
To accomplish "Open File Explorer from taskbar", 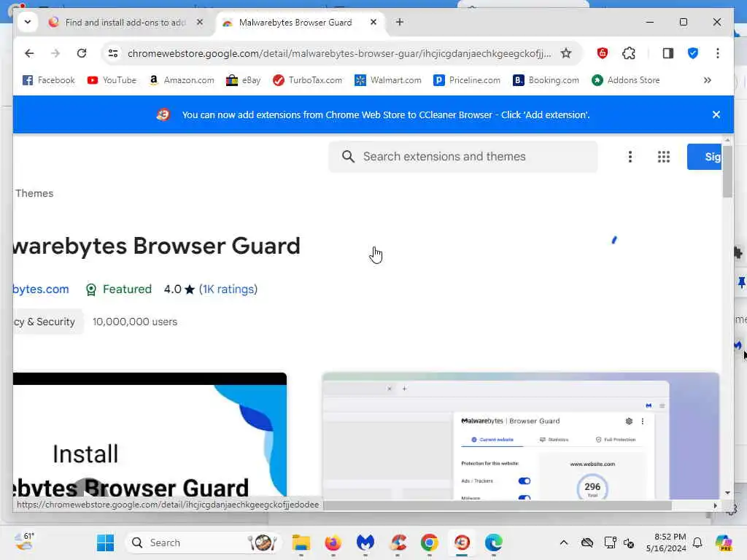I will (301, 542).
